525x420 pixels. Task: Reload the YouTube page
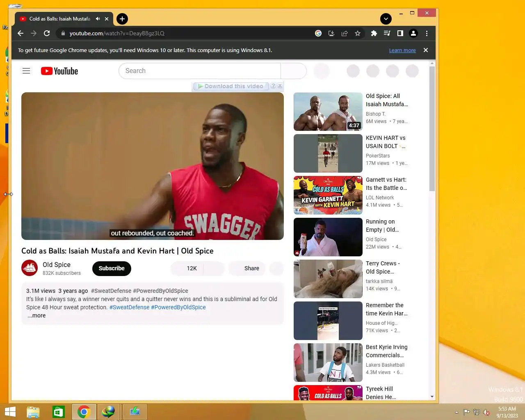coord(47,33)
